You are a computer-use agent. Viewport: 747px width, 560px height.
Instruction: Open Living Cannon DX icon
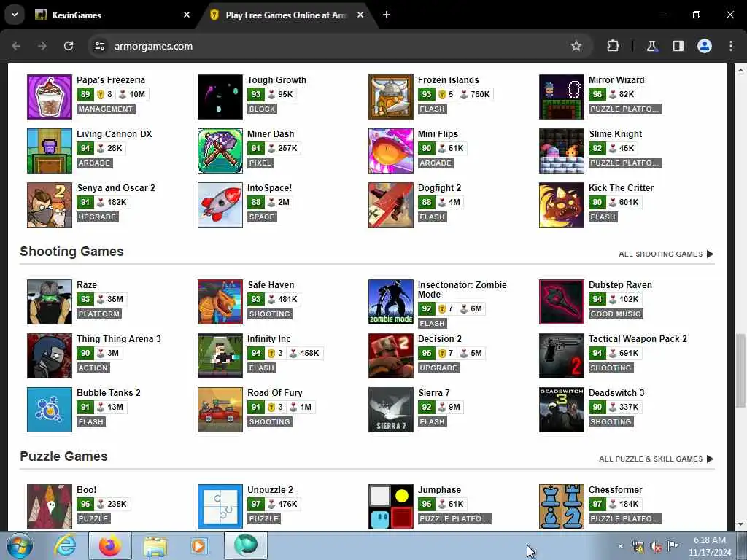(x=50, y=150)
